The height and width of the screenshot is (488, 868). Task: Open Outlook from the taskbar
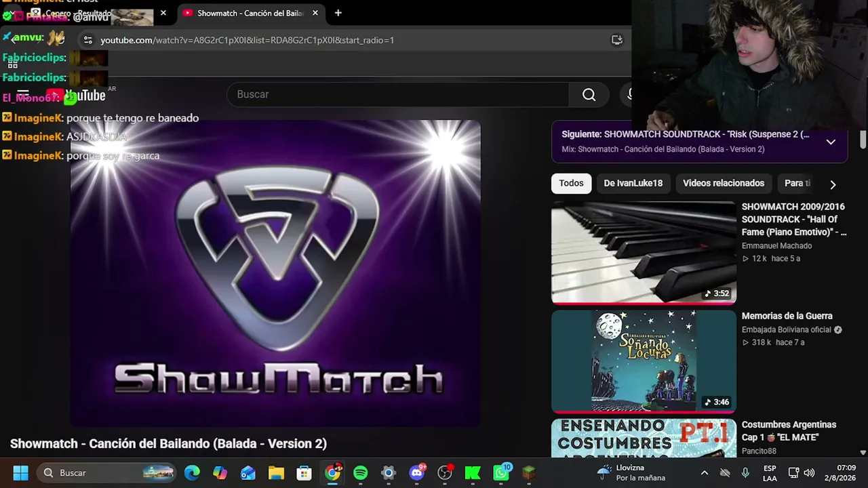click(x=248, y=473)
